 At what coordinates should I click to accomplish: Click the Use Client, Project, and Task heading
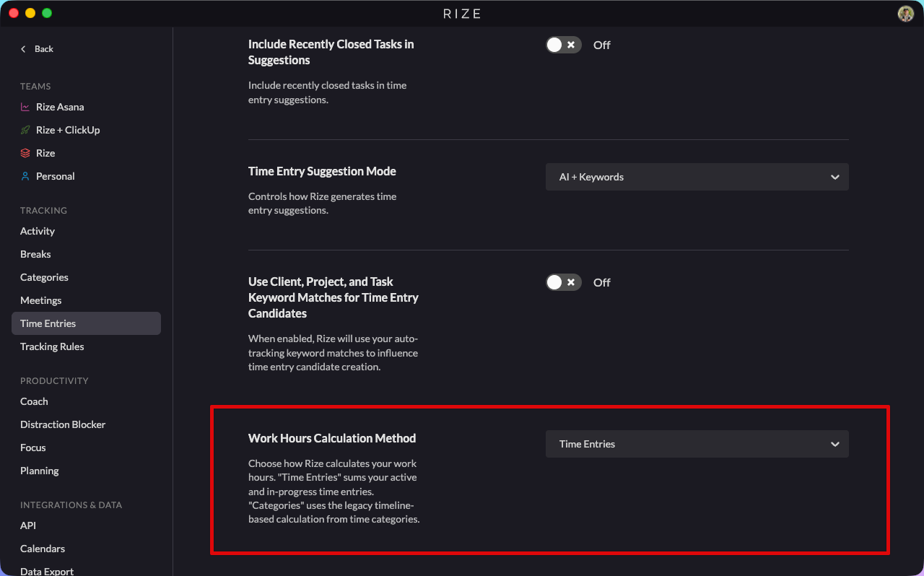click(334, 297)
